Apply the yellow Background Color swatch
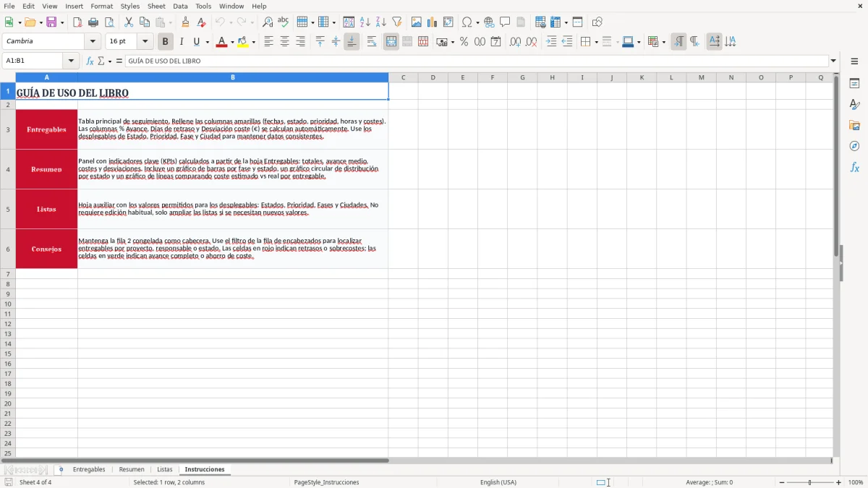 pos(242,42)
